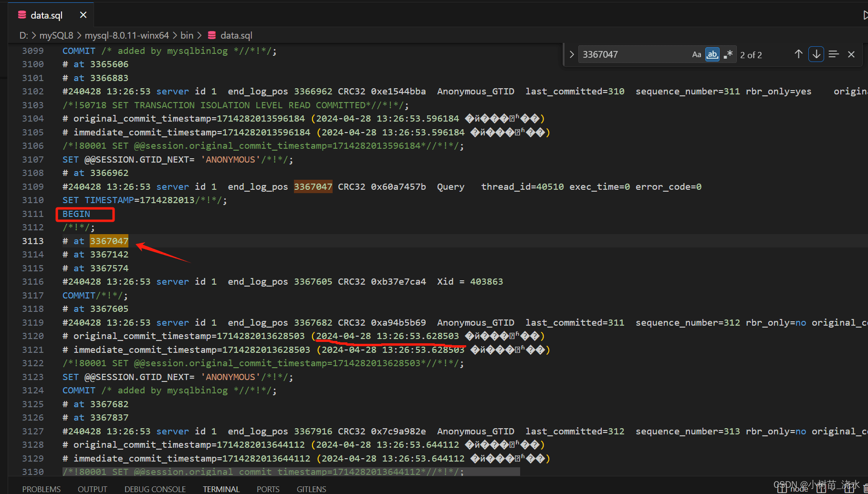
Task: Toggle Use Regular Expression in find widget
Action: click(x=728, y=54)
